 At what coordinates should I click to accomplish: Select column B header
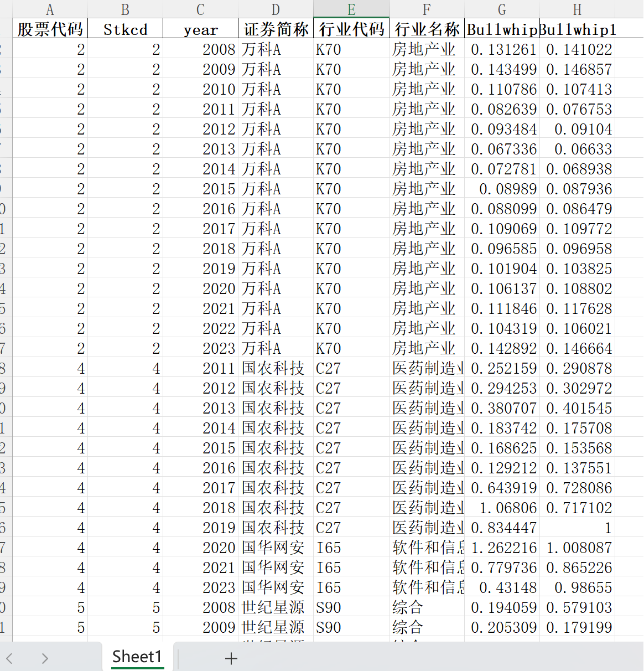click(x=125, y=9)
